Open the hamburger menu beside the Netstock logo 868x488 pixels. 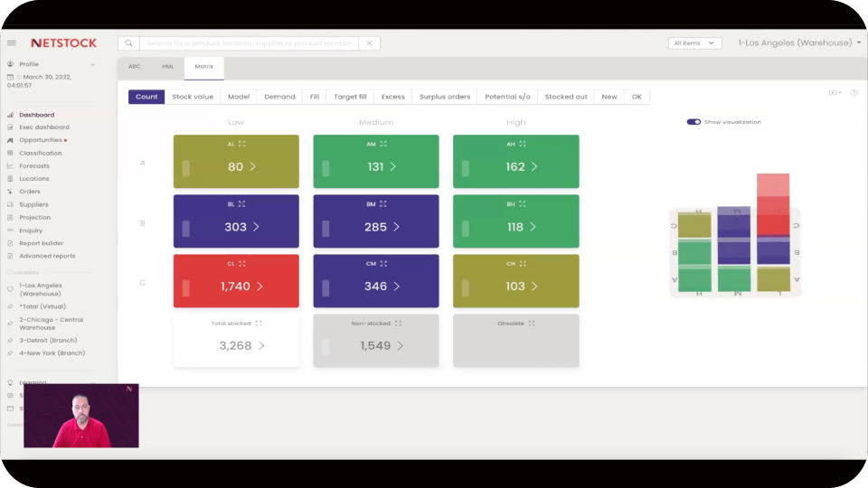tap(11, 42)
